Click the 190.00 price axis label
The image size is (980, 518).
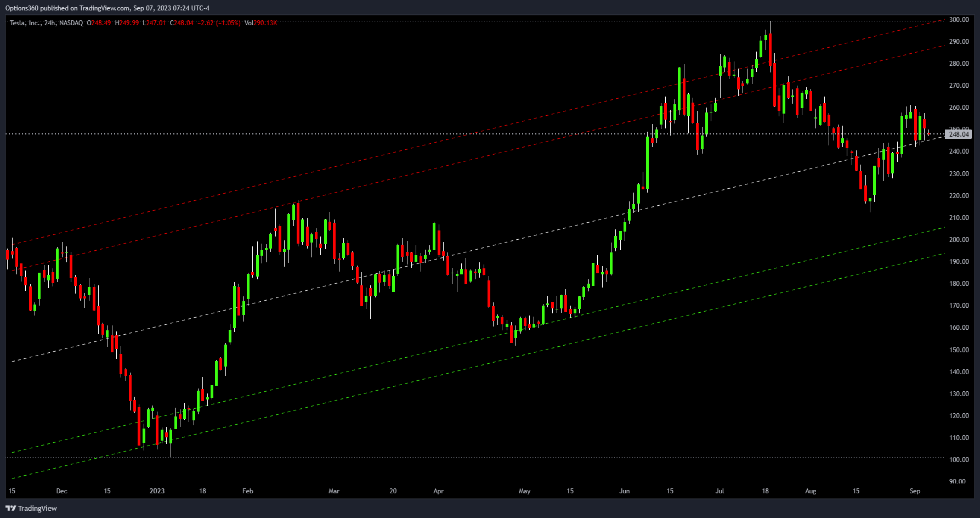pos(959,262)
